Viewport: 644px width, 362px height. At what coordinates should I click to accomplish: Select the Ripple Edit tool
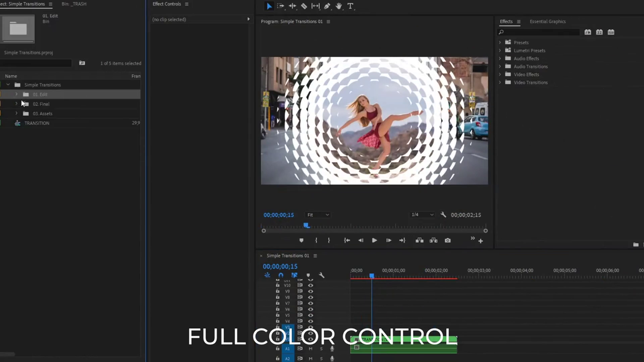[x=292, y=6]
